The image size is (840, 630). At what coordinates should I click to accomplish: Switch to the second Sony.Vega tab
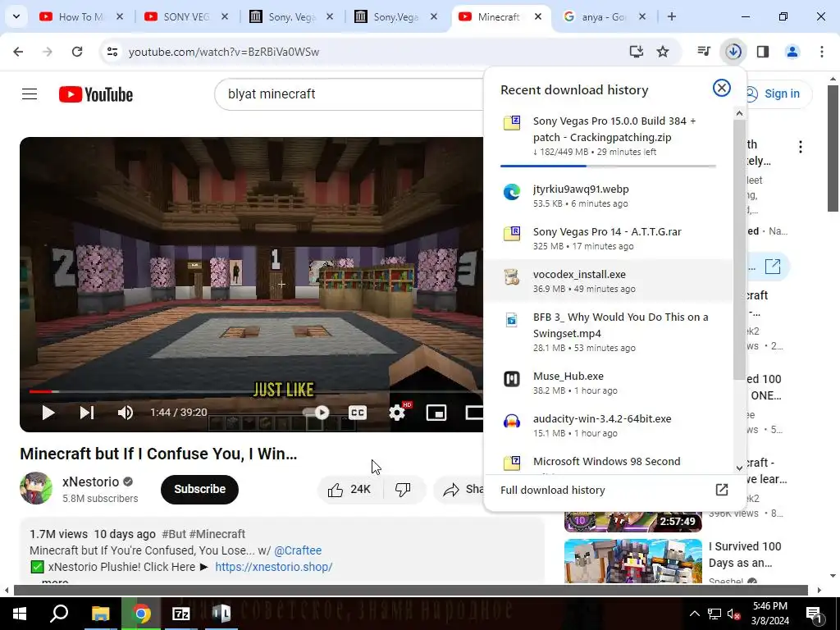click(x=395, y=16)
